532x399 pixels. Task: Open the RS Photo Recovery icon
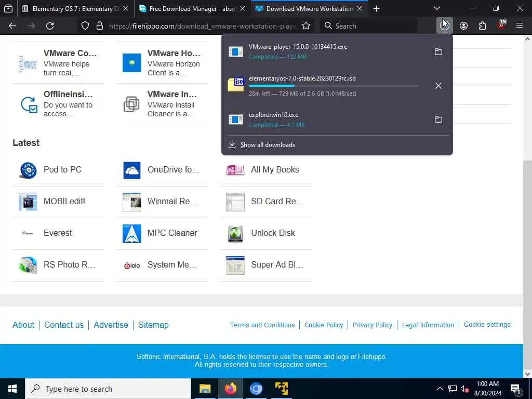[x=28, y=265]
